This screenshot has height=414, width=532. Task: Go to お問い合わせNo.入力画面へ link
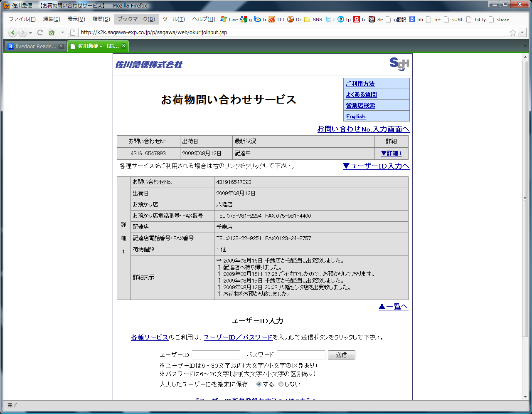[x=363, y=129]
